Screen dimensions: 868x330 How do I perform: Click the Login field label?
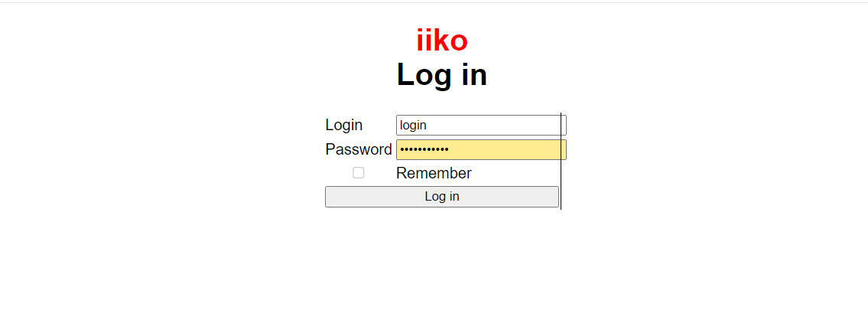pos(344,125)
